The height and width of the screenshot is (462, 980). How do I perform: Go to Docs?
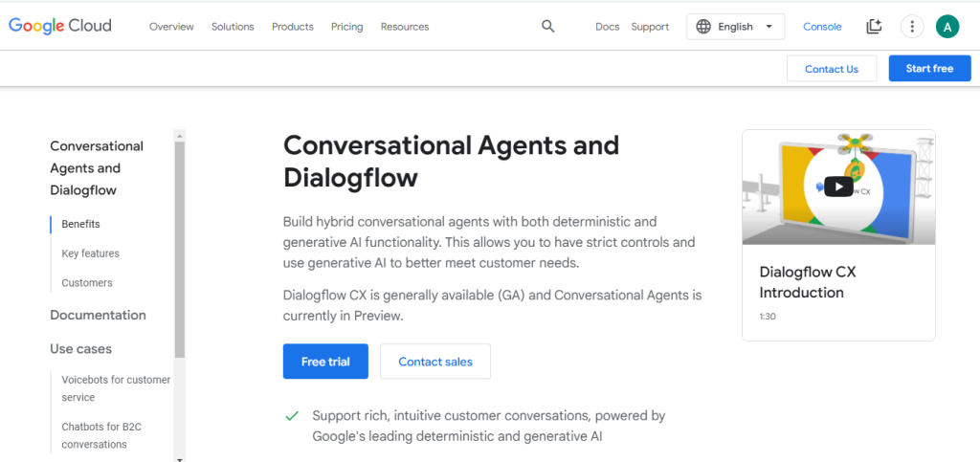(x=607, y=27)
